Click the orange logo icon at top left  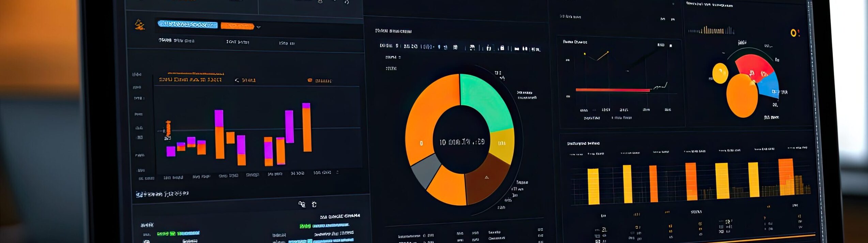point(139,25)
